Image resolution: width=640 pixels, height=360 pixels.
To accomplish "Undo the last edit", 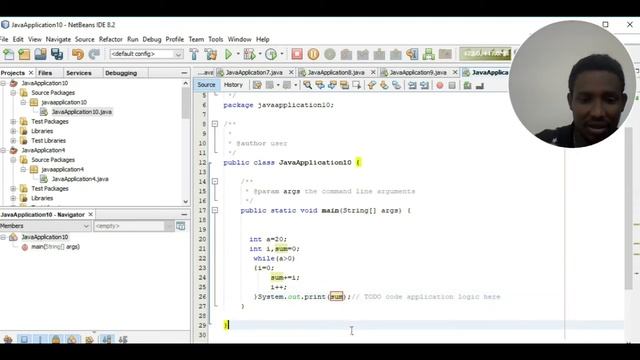I will tap(78, 54).
